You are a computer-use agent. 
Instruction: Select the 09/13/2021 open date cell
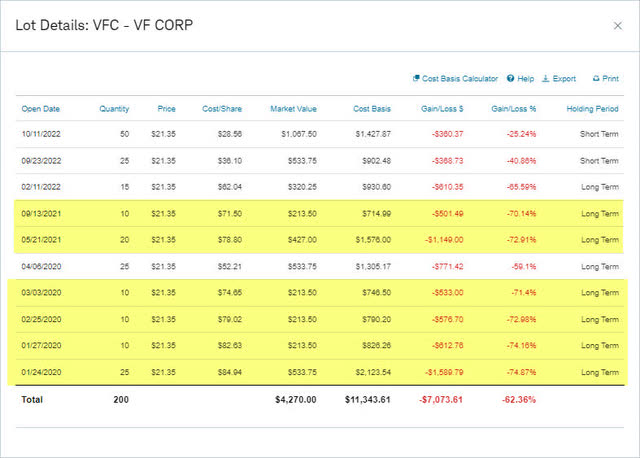coord(41,213)
